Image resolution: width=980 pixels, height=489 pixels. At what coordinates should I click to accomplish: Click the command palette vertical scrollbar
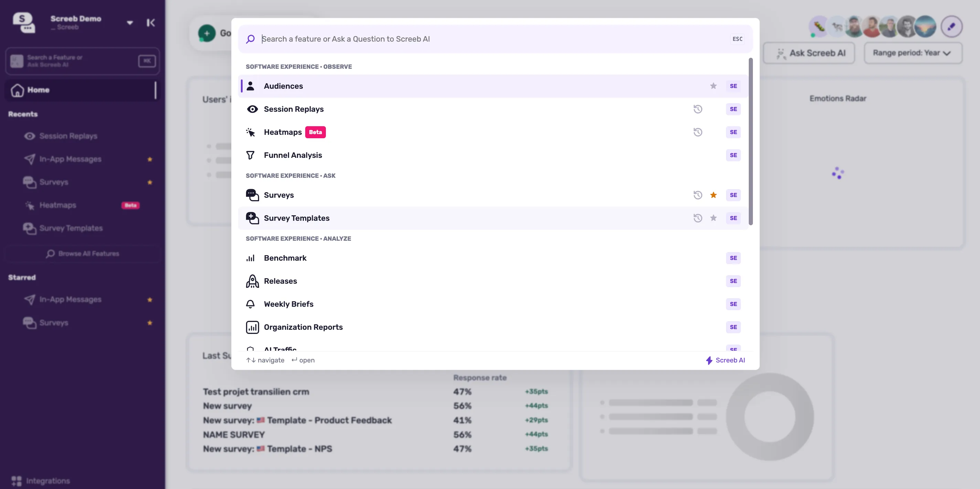(750, 141)
